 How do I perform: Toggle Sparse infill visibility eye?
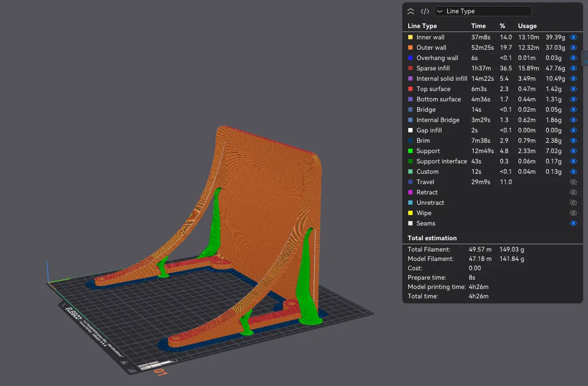click(573, 68)
